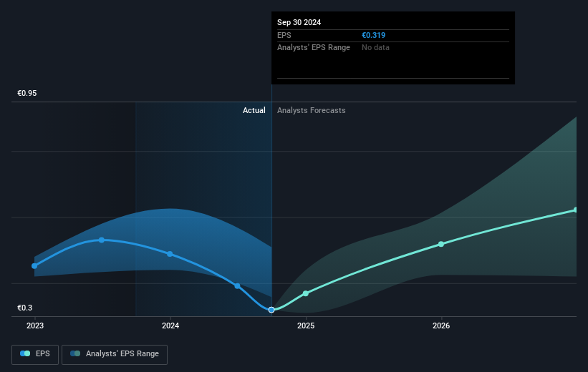Click the 2024 x-axis label
This screenshot has width=588, height=372.
click(x=170, y=325)
